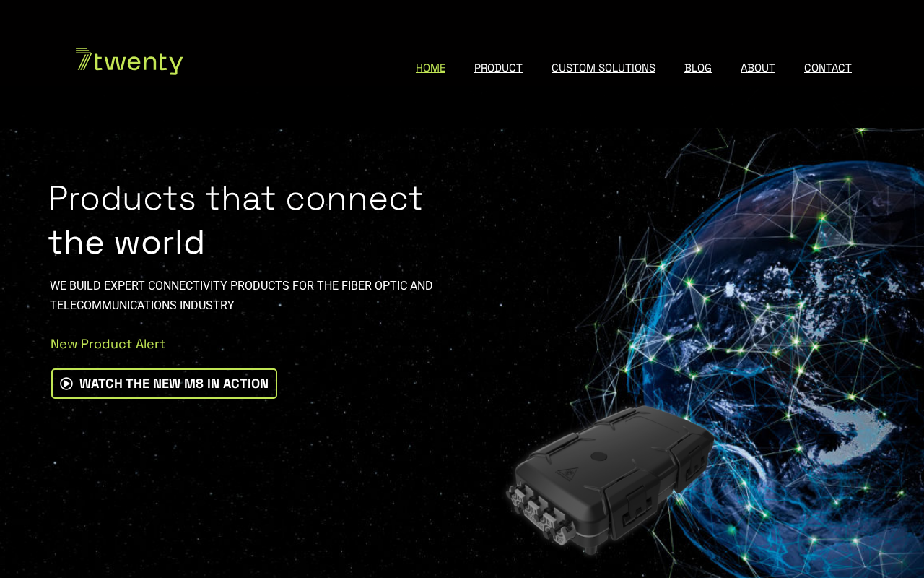Click the striped number 7 mark in the logo
This screenshot has width=924, height=578.
pyautogui.click(x=84, y=60)
